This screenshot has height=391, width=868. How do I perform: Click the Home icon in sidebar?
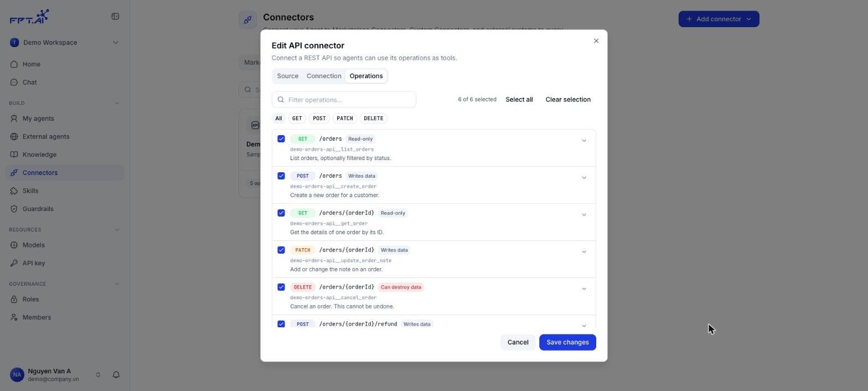(14, 64)
